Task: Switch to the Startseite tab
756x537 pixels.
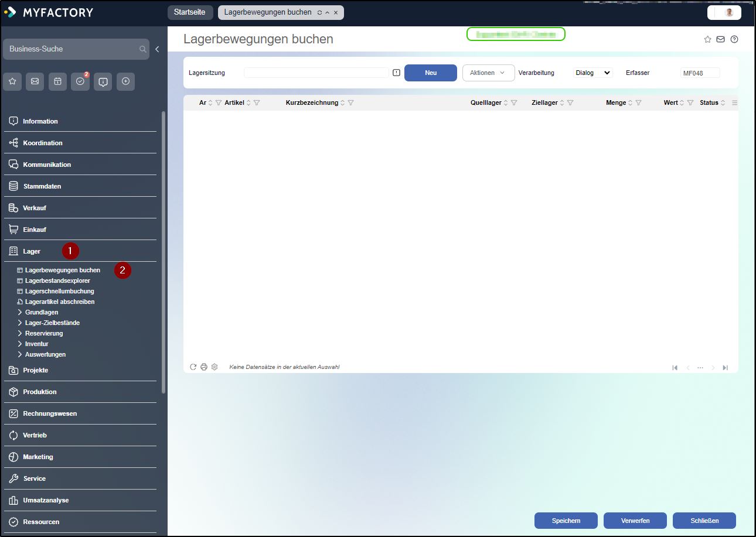Action: click(190, 12)
